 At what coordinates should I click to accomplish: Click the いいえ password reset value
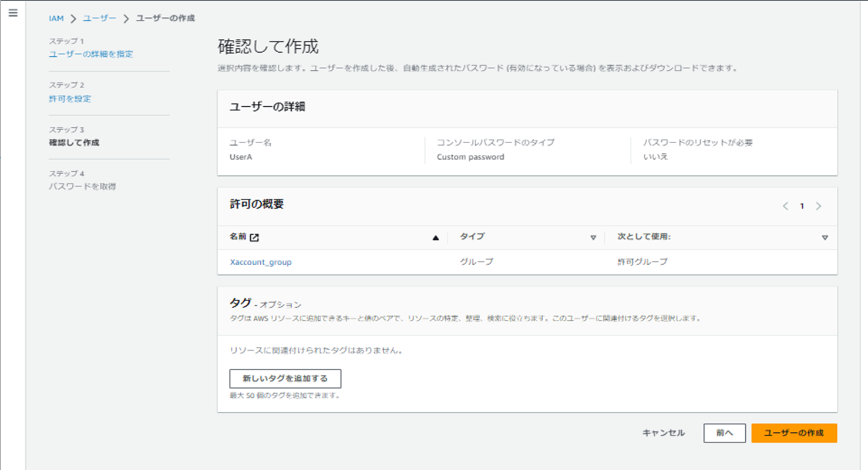[x=655, y=157]
